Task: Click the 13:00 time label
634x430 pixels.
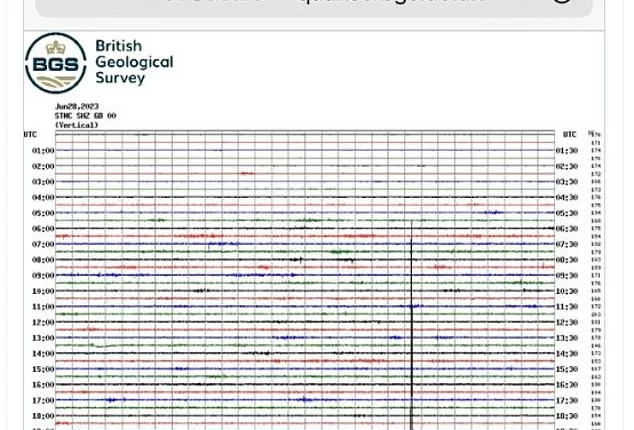Action: [x=43, y=338]
